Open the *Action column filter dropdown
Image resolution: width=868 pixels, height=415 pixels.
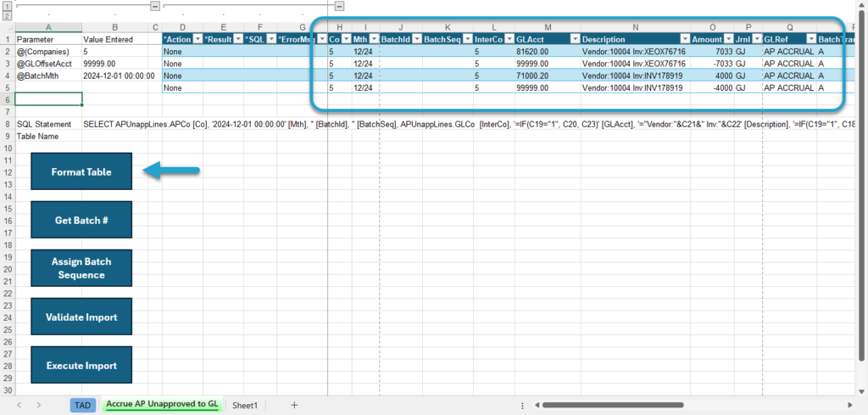pyautogui.click(x=197, y=39)
